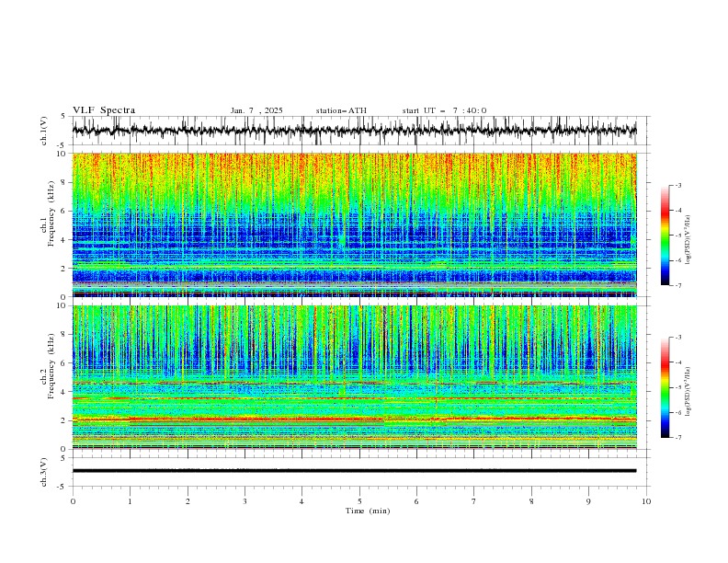Click the color scale bar beside ch.2 spectrogram
Screen dimensions: 728x563
tap(665, 387)
